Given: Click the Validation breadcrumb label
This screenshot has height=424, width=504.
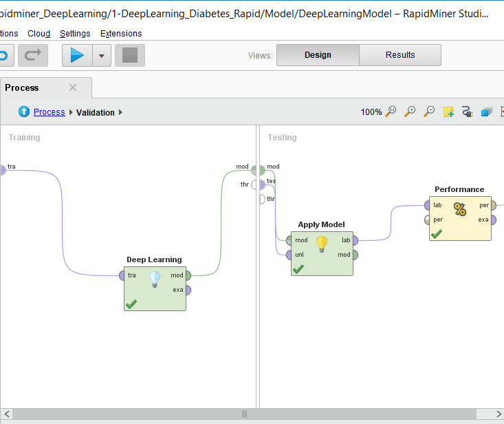Looking at the screenshot, I should coord(96,113).
